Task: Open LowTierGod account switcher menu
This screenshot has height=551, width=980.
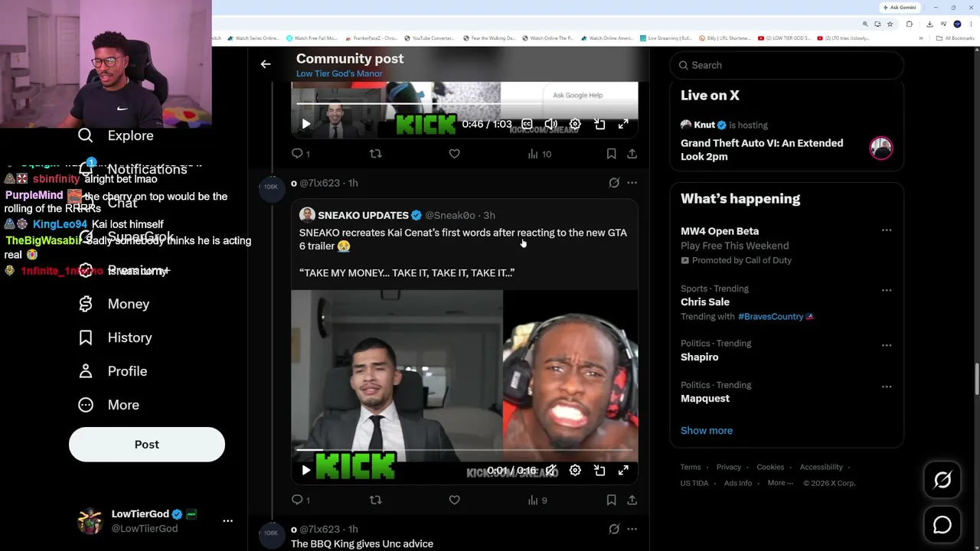Action: tap(227, 520)
